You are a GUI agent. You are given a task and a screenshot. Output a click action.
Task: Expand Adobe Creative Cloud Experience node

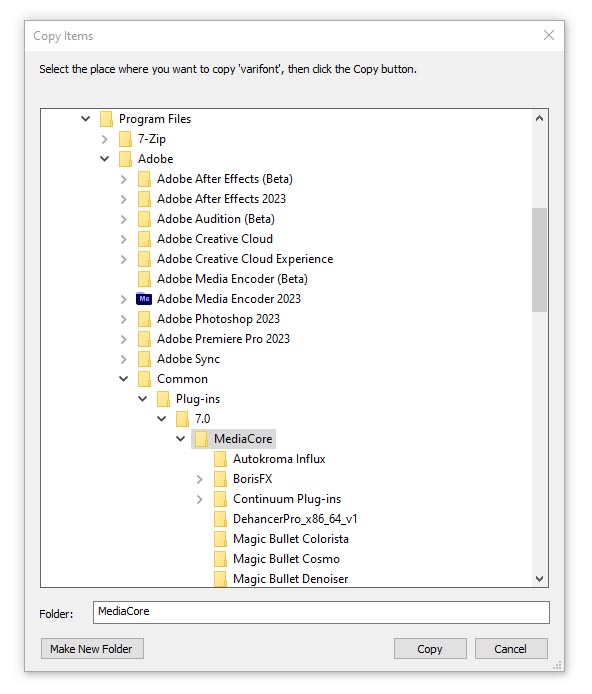[x=123, y=259]
